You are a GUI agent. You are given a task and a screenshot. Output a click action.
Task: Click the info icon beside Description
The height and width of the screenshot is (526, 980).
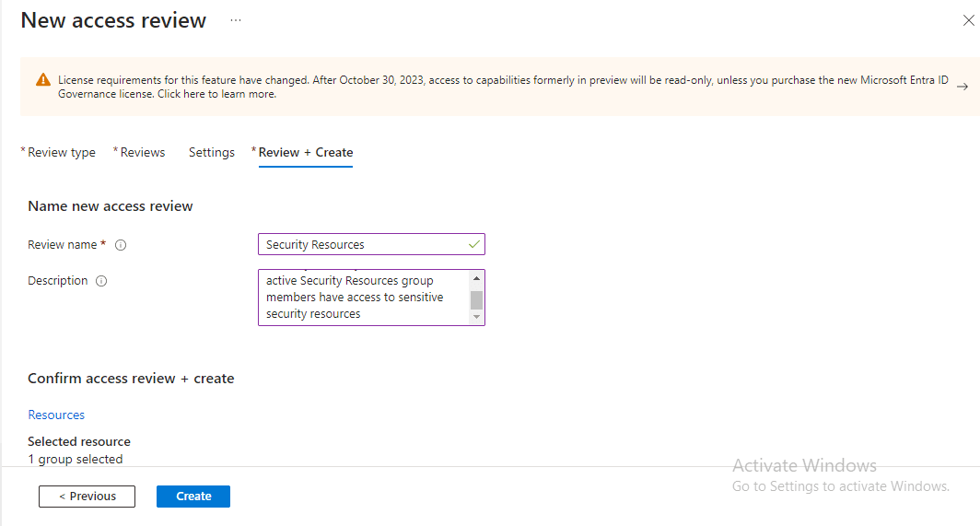(x=101, y=281)
